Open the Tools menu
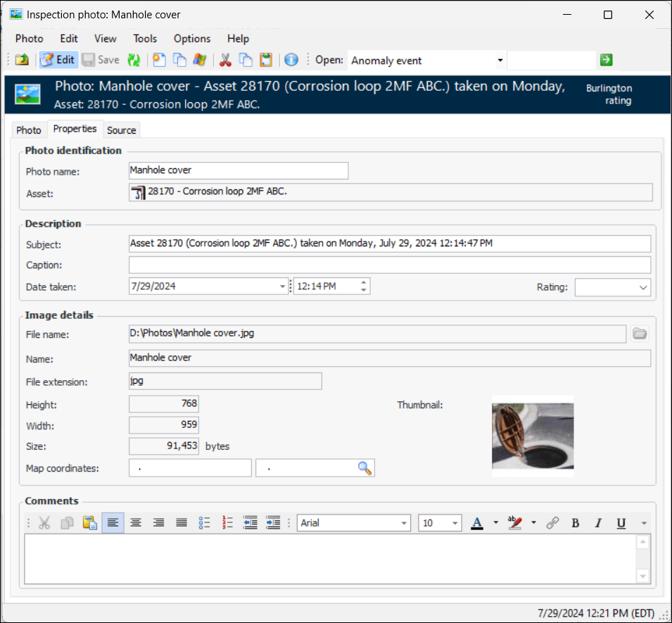 [x=145, y=39]
